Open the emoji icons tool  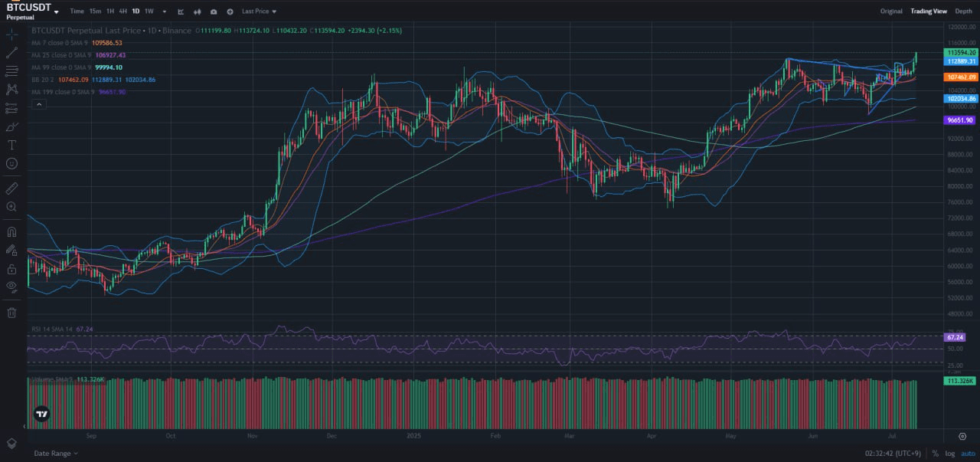coord(11,163)
